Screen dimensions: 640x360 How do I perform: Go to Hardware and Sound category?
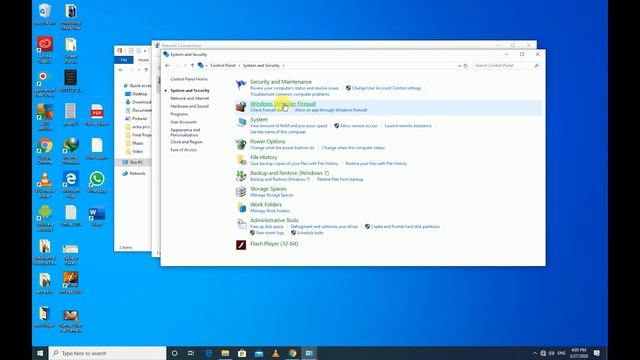click(x=189, y=106)
